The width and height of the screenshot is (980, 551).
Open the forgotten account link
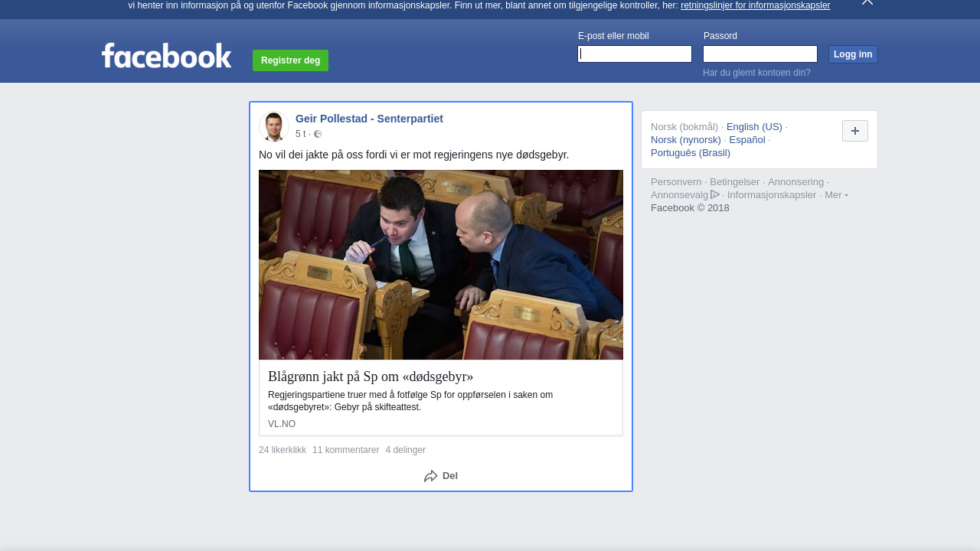pyautogui.click(x=756, y=73)
